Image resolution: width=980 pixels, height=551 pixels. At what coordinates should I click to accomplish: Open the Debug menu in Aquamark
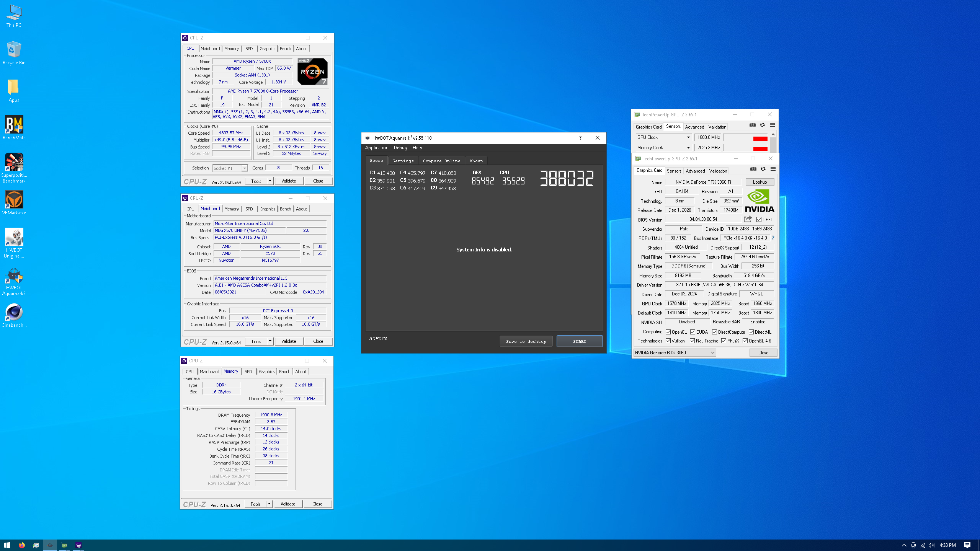tap(400, 148)
